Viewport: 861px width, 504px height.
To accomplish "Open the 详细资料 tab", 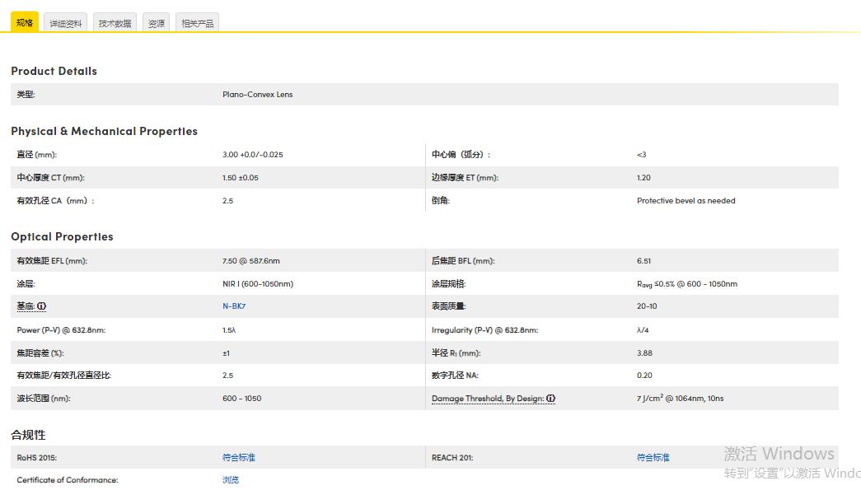I will click(66, 24).
